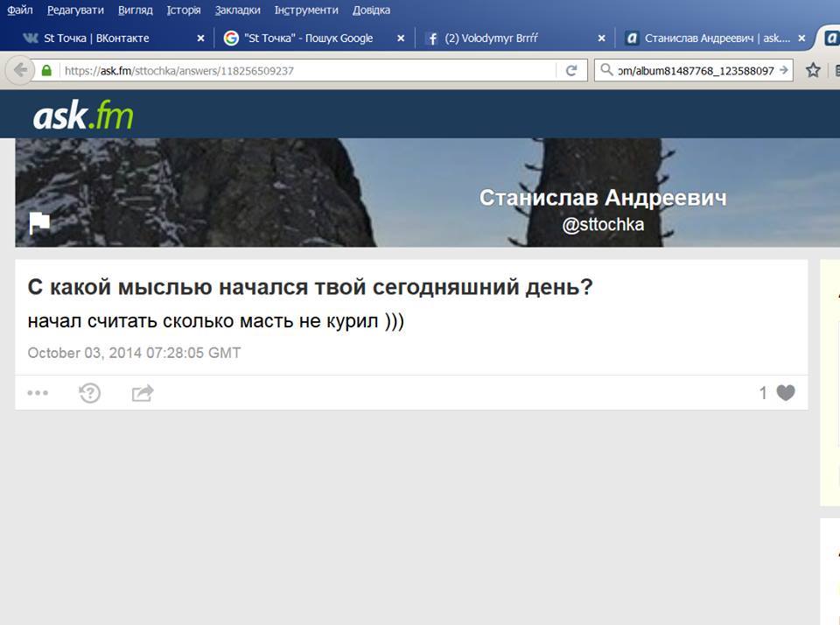
Task: Open the @sttochka profile link
Action: pos(603,224)
